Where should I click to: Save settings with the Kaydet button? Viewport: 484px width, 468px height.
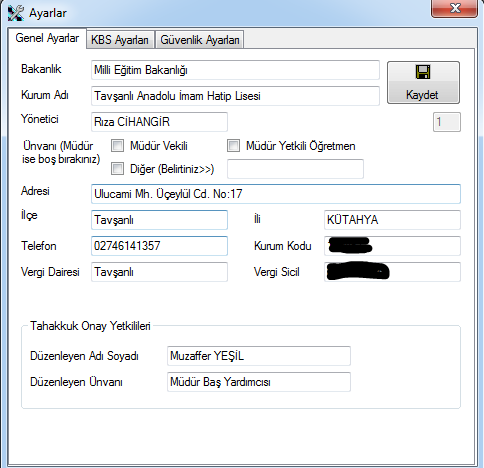423,82
